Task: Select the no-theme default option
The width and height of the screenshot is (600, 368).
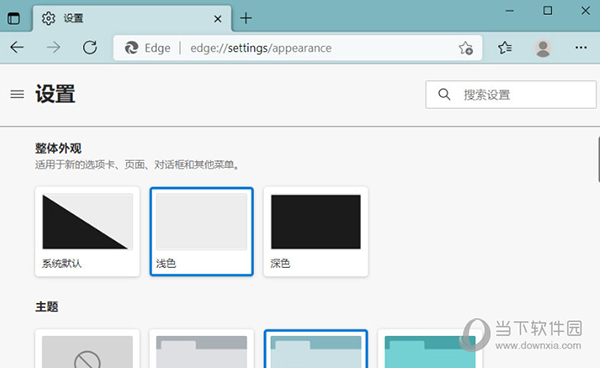Action: click(x=87, y=349)
